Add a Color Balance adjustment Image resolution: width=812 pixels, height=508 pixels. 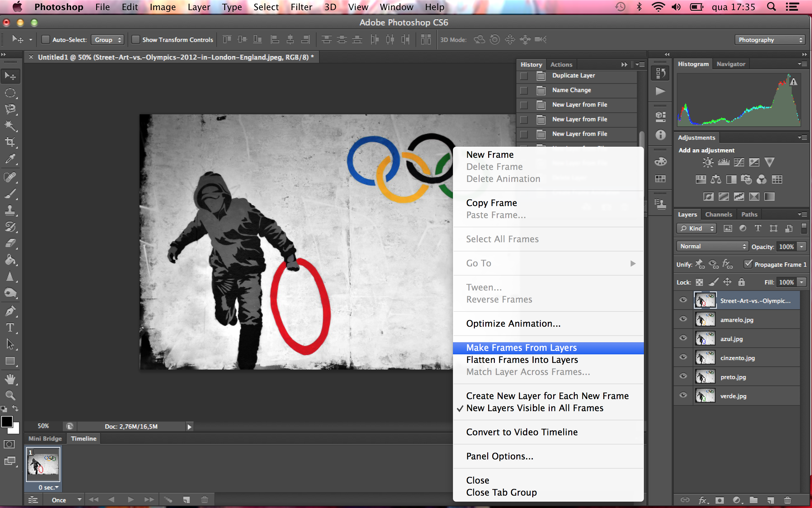click(716, 179)
